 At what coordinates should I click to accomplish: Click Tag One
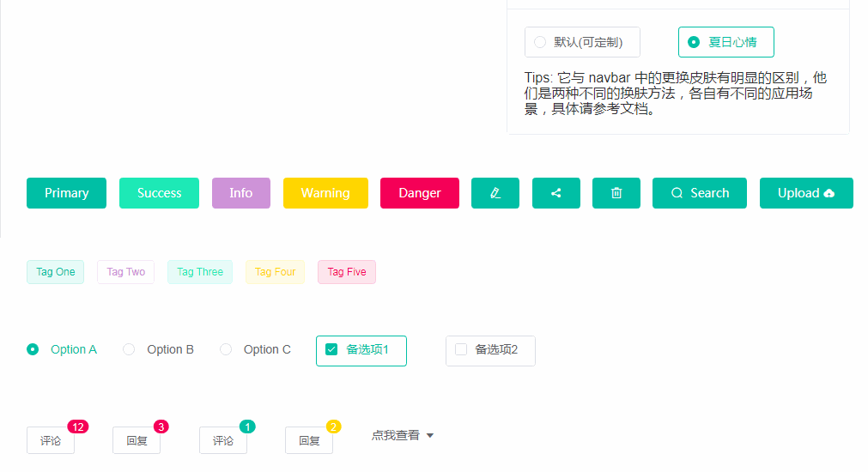click(55, 272)
